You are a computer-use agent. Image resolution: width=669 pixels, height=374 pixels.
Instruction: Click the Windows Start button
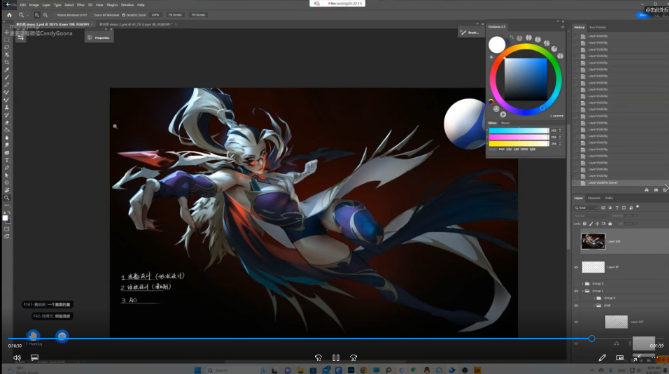click(197, 370)
